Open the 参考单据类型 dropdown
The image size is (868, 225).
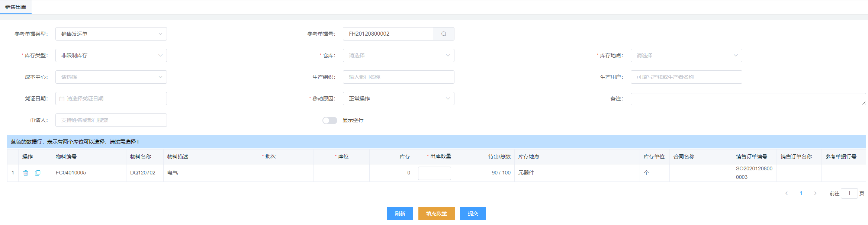pos(111,34)
